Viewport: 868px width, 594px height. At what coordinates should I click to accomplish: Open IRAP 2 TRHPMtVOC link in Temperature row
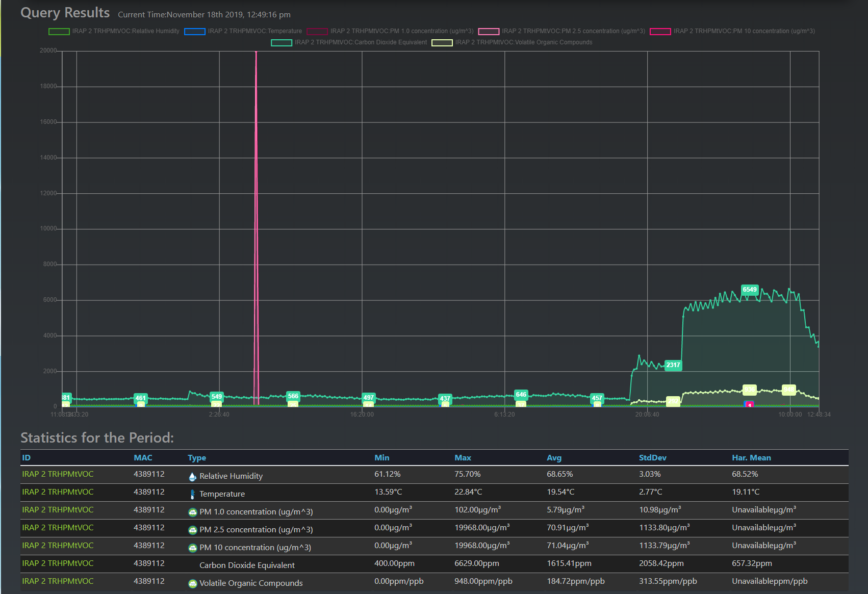click(x=58, y=492)
